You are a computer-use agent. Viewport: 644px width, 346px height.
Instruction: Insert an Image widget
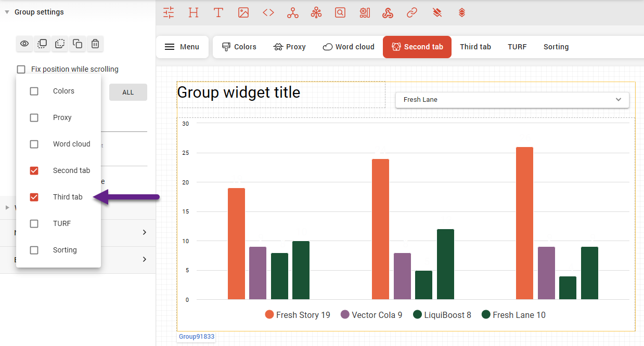pos(243,12)
